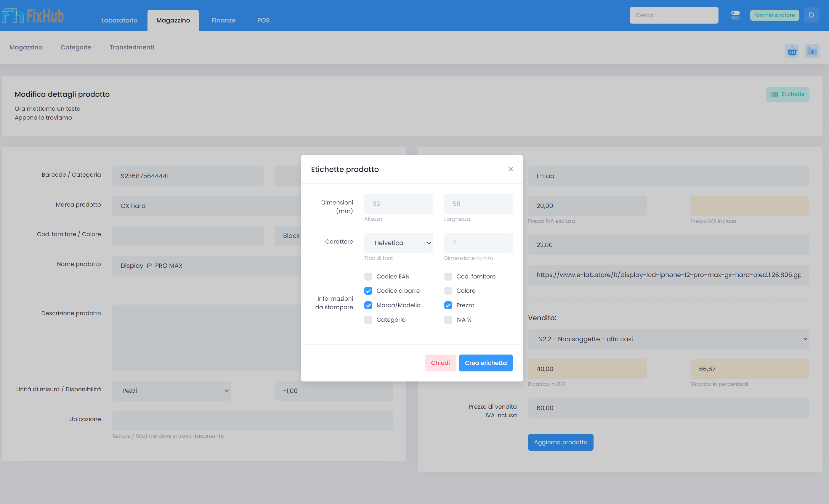Open the Categorie submenu item
Viewport: 829px width, 504px height.
[x=76, y=47]
